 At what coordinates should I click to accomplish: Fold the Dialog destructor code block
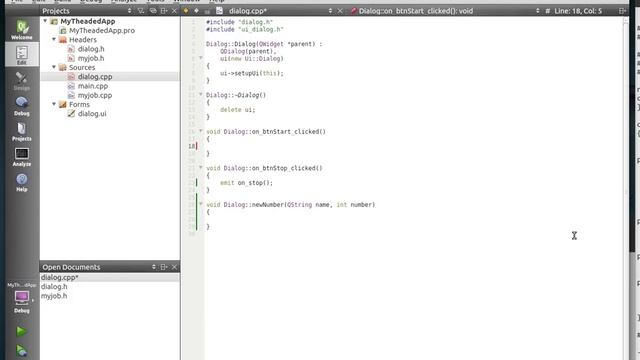click(200, 94)
